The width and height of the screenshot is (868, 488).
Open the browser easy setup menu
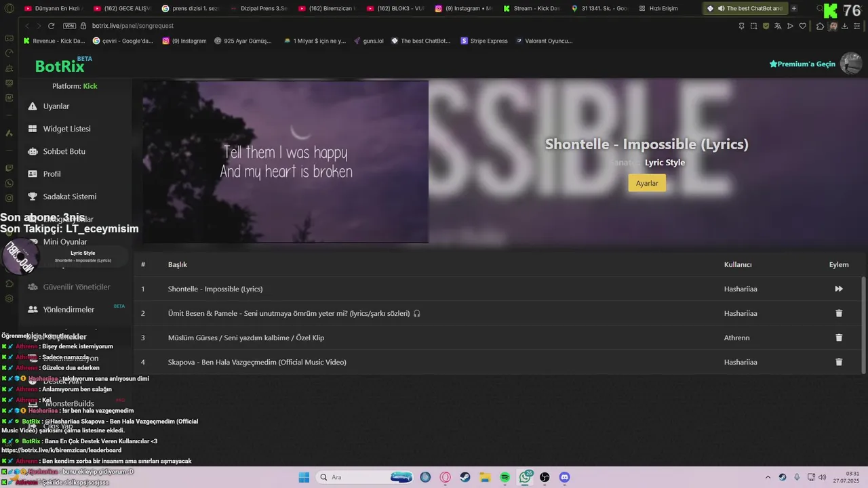(x=858, y=26)
